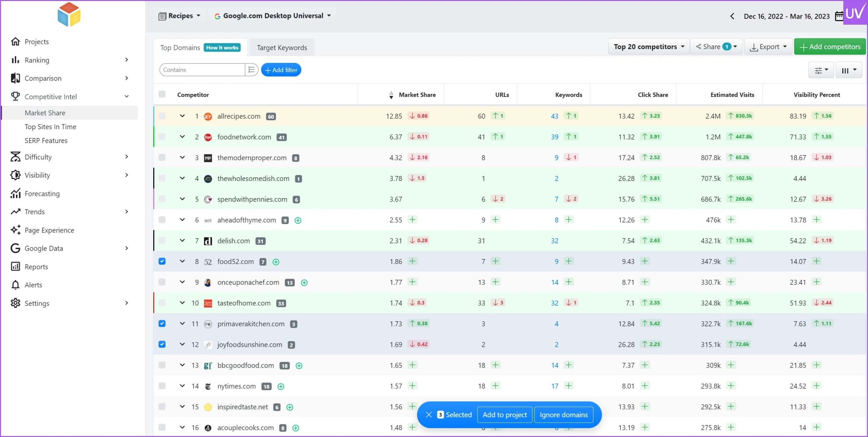Go to previous date range arrow

click(x=732, y=16)
